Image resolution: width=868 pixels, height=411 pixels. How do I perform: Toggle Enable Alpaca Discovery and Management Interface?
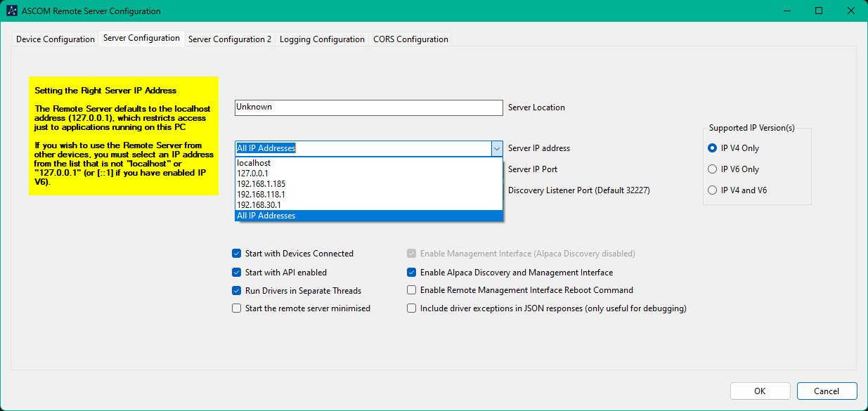[412, 273]
